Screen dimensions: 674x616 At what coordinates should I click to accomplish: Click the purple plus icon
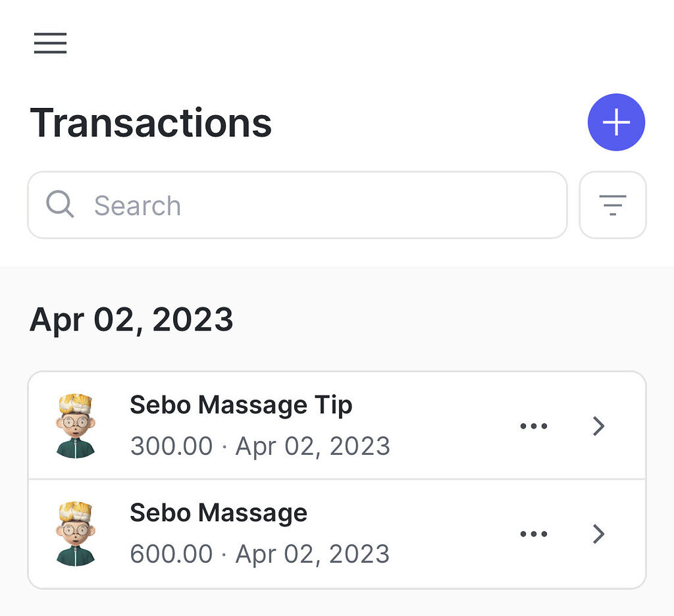616,122
